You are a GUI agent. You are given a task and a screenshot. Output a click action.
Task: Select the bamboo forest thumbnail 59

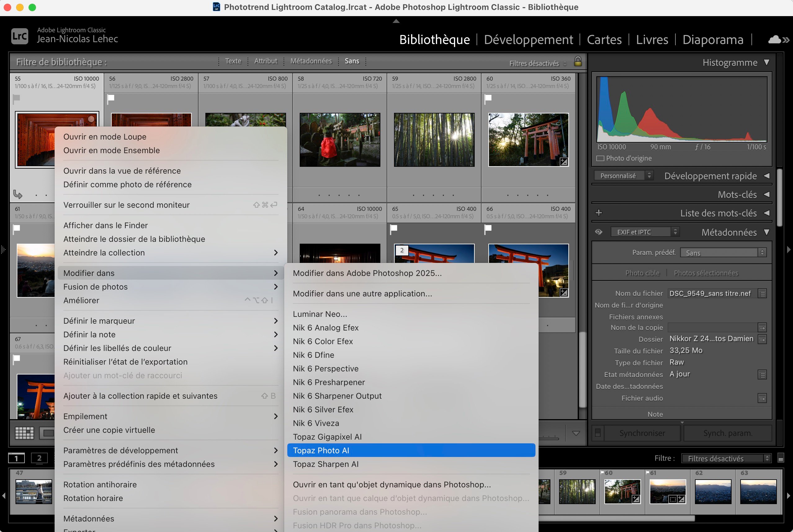pyautogui.click(x=434, y=140)
